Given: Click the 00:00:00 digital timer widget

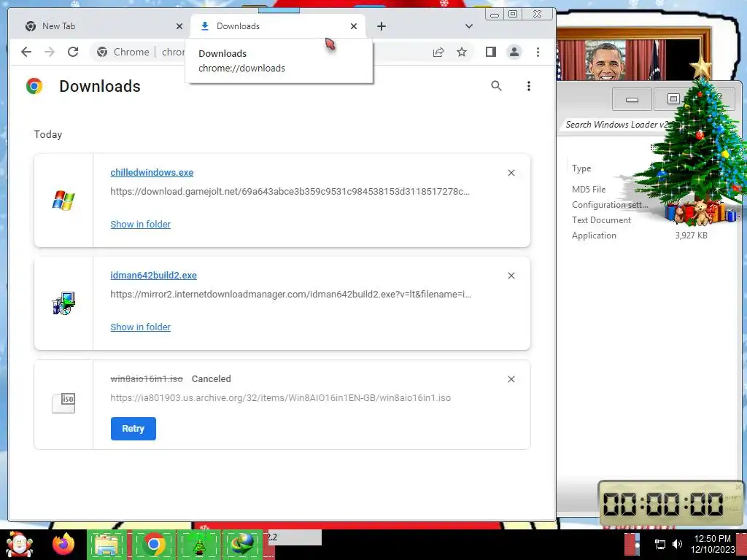Looking at the screenshot, I should [x=670, y=504].
